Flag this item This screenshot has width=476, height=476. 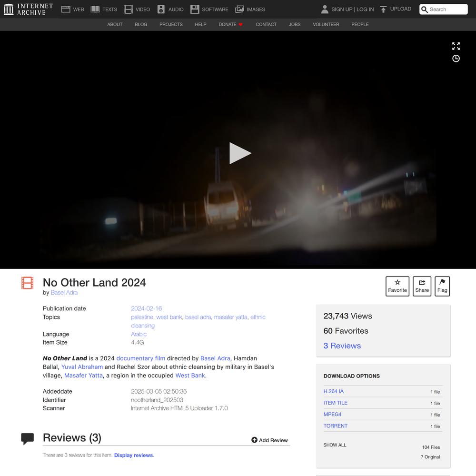(442, 286)
